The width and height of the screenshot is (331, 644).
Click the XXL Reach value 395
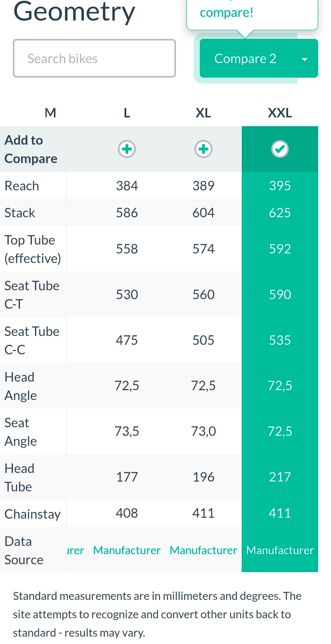pos(280,186)
